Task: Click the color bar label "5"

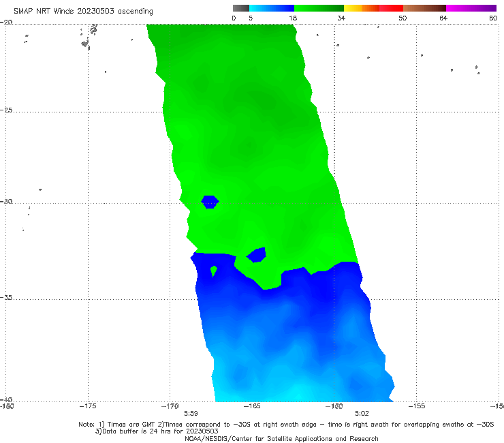Action: (x=251, y=18)
